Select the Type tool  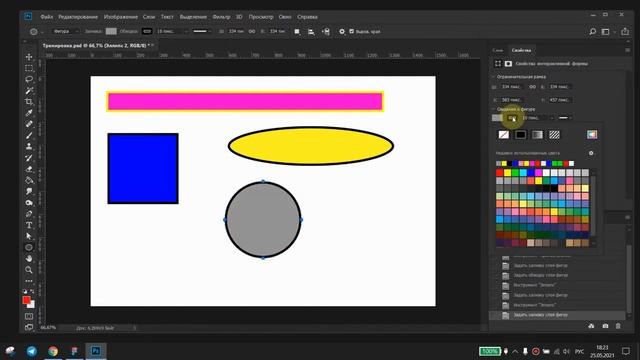(29, 225)
